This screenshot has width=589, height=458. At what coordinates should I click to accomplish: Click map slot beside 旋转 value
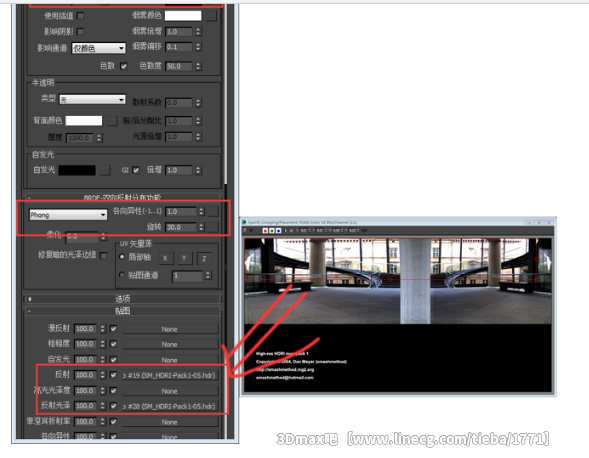pyautogui.click(x=213, y=227)
